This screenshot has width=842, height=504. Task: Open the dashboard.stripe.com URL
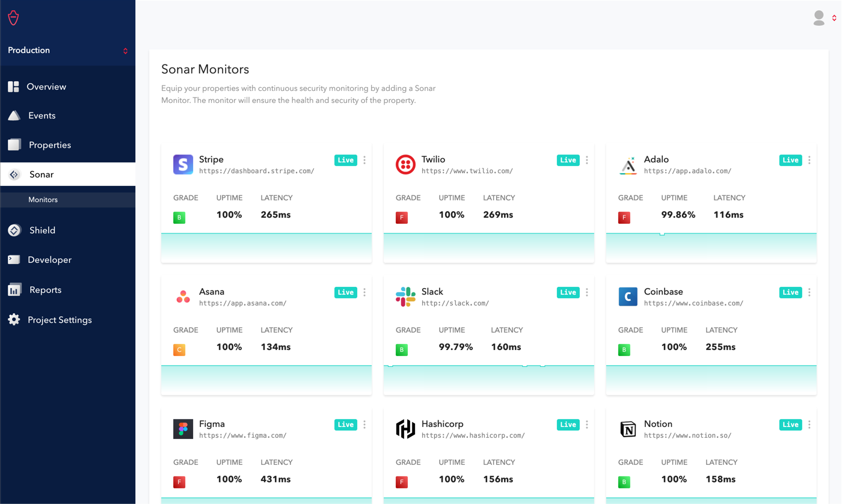tap(257, 171)
